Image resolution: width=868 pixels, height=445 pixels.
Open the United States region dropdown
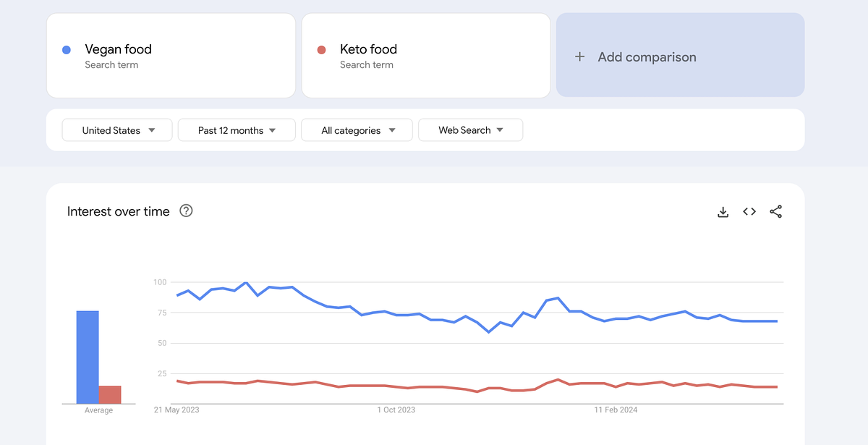click(116, 130)
